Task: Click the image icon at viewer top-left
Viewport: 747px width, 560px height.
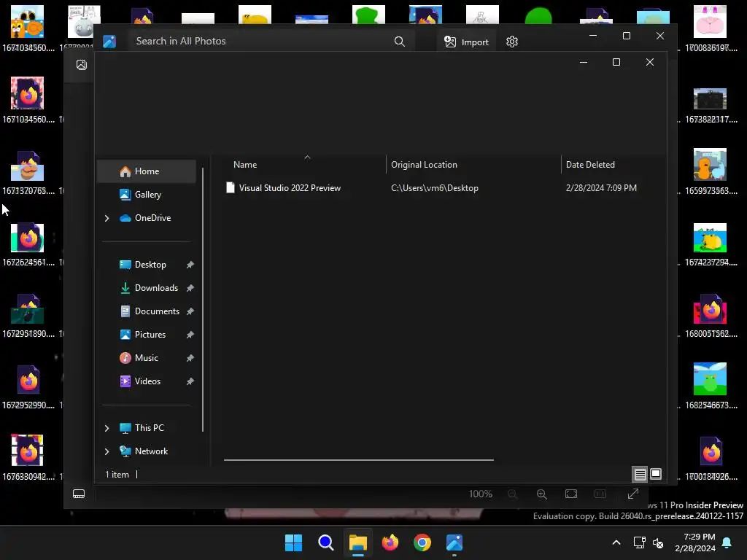Action: click(82, 65)
